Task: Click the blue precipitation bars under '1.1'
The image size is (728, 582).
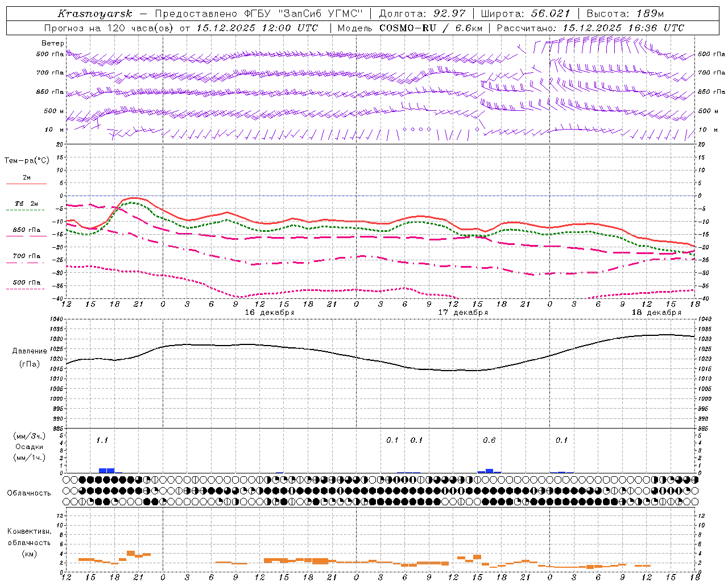Action: point(106,471)
